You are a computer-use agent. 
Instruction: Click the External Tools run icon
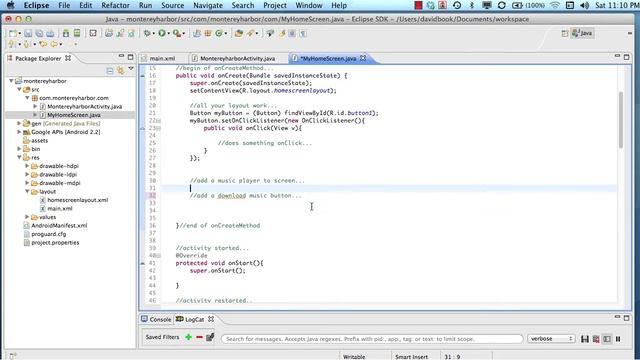pos(177,33)
